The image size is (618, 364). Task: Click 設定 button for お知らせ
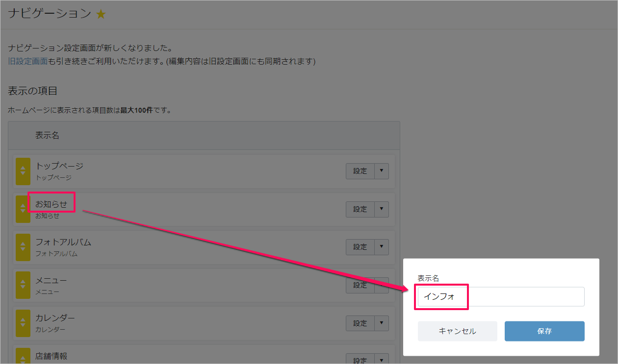coord(360,209)
